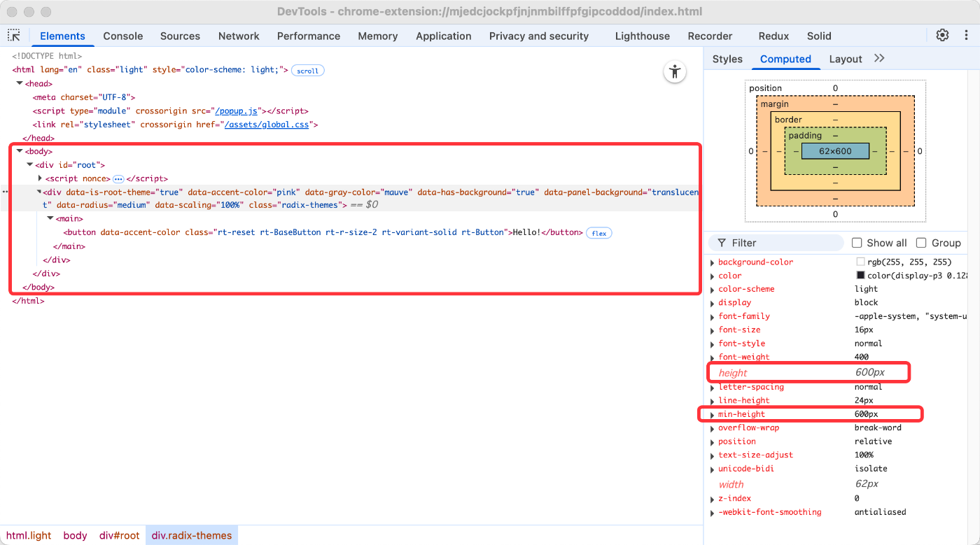Click the 62×600 content box in box model
This screenshot has width=980, height=545.
pos(835,151)
